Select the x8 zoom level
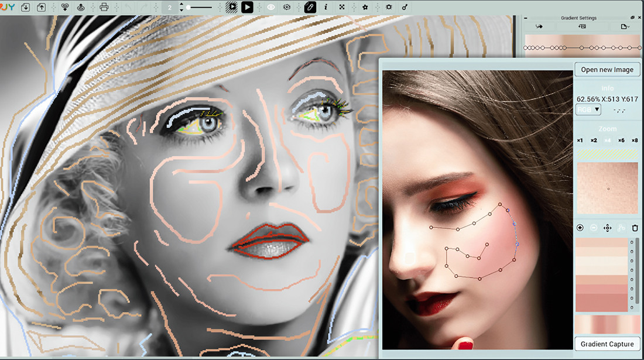The width and height of the screenshot is (644, 360). pyautogui.click(x=635, y=140)
